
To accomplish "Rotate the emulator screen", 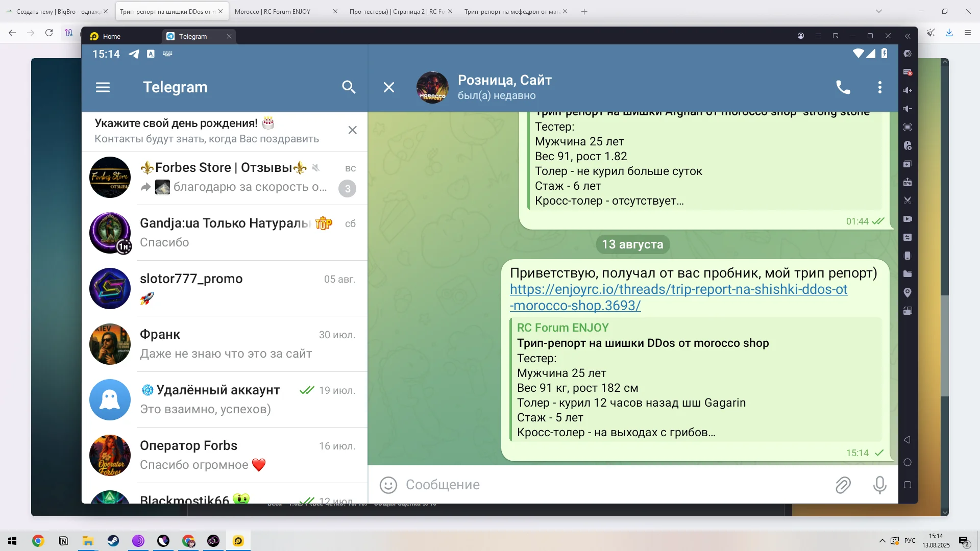I will pos(908,311).
